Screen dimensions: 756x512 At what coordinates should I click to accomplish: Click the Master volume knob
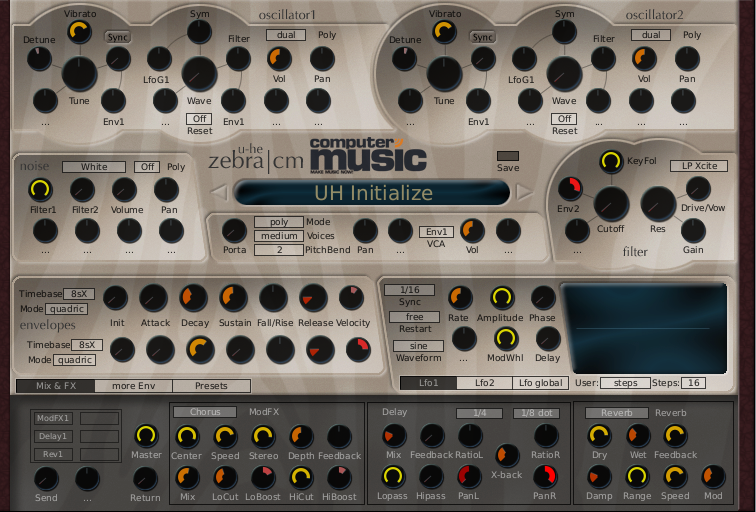tap(146, 436)
